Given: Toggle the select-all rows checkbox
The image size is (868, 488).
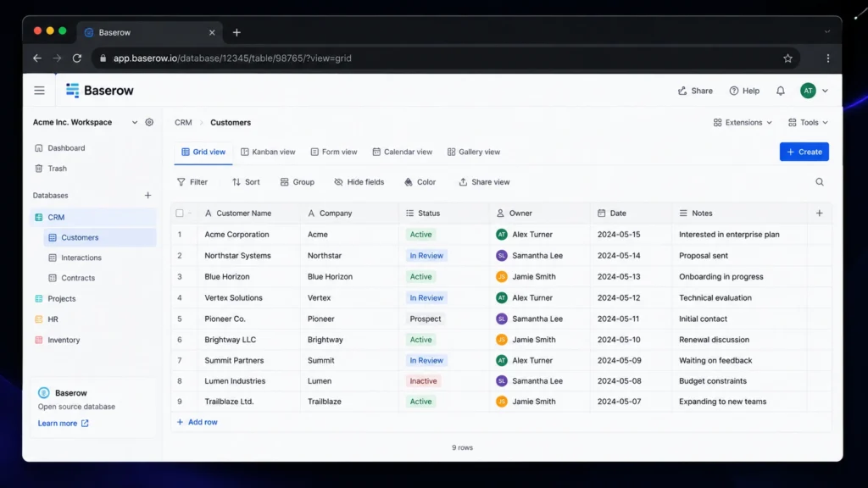Looking at the screenshot, I should coord(180,213).
